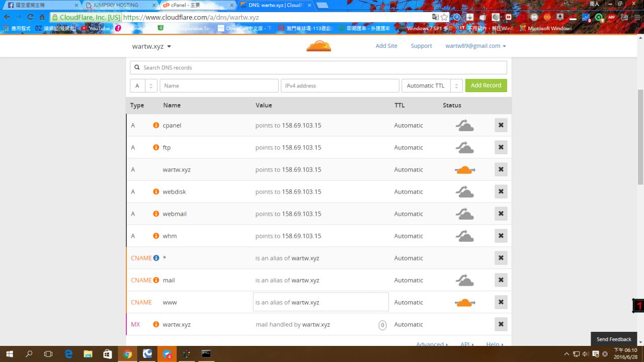Toggle Cloudflare proxy cloud for ftp record
Screen dimensions: 644x362
[464, 147]
